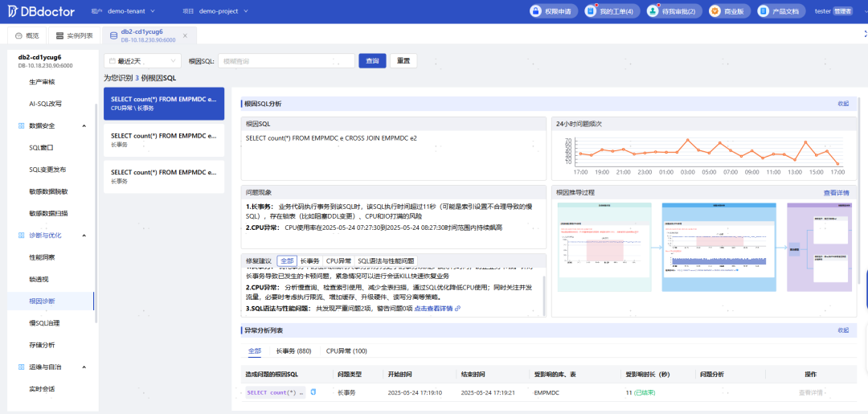
Task: Click the calendar icon in date picker
Action: click(113, 61)
